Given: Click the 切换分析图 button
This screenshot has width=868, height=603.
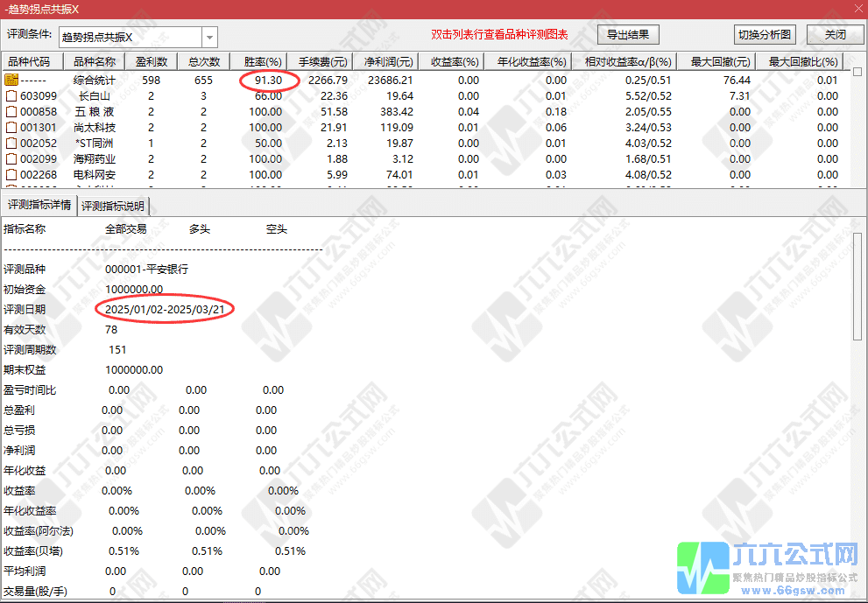Looking at the screenshot, I should point(764,35).
